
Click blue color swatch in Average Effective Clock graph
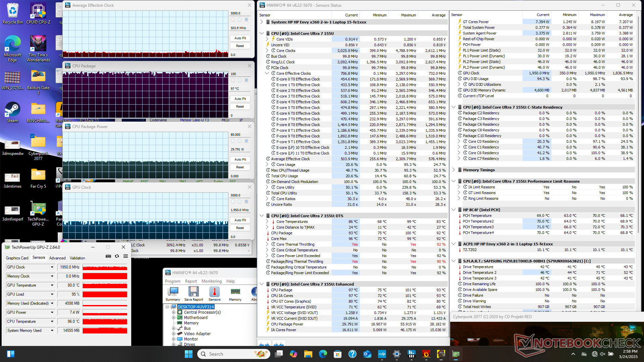(x=247, y=19)
